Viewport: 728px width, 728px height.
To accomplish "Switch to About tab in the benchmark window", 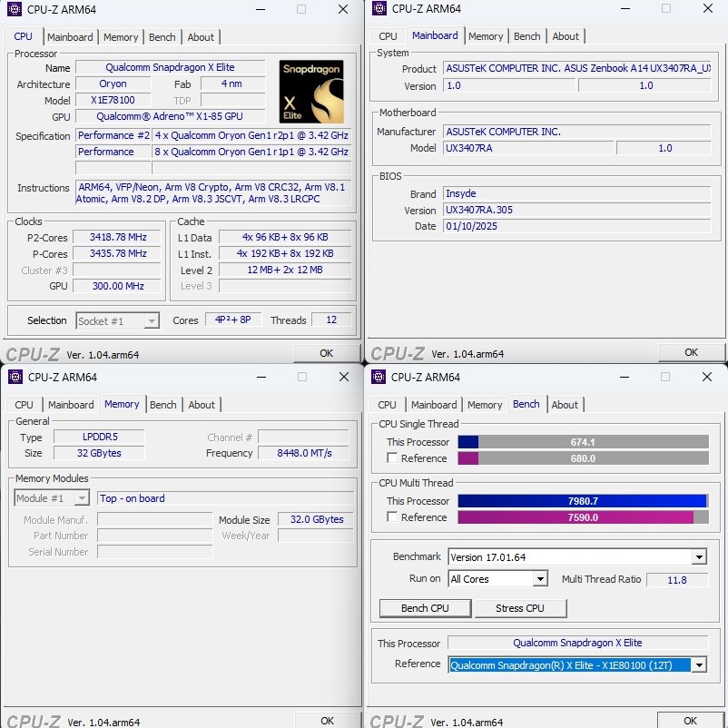I will (565, 405).
